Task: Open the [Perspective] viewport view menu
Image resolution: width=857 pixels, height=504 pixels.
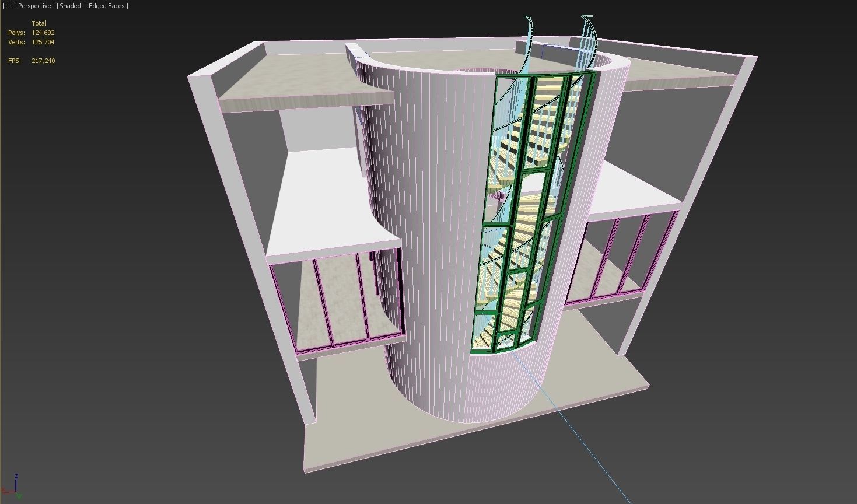Action: (x=35, y=6)
